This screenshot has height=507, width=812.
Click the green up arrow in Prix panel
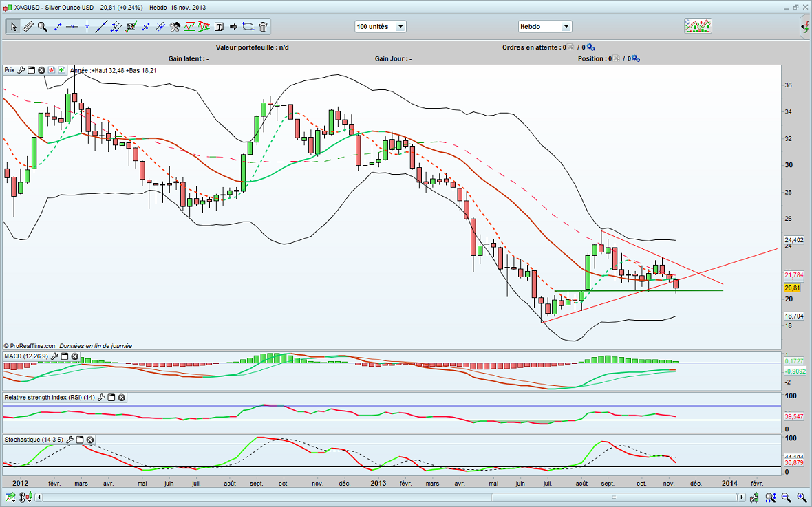(61, 70)
